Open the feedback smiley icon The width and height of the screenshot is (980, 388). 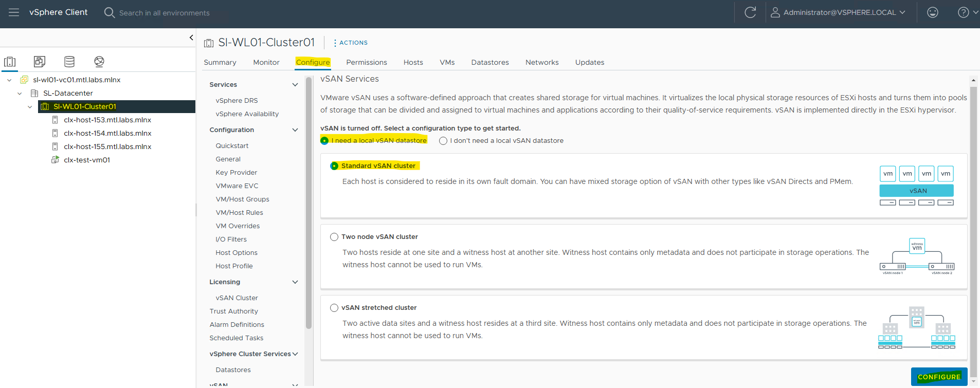[x=933, y=12]
